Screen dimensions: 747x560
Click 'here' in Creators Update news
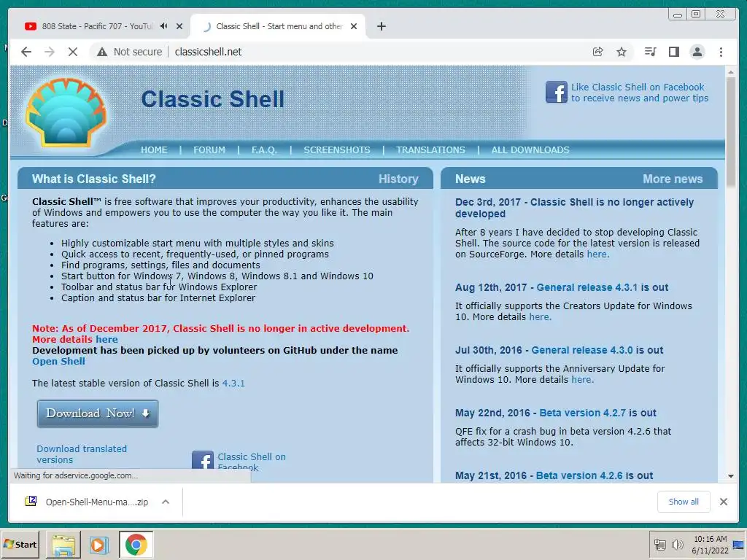540,317
